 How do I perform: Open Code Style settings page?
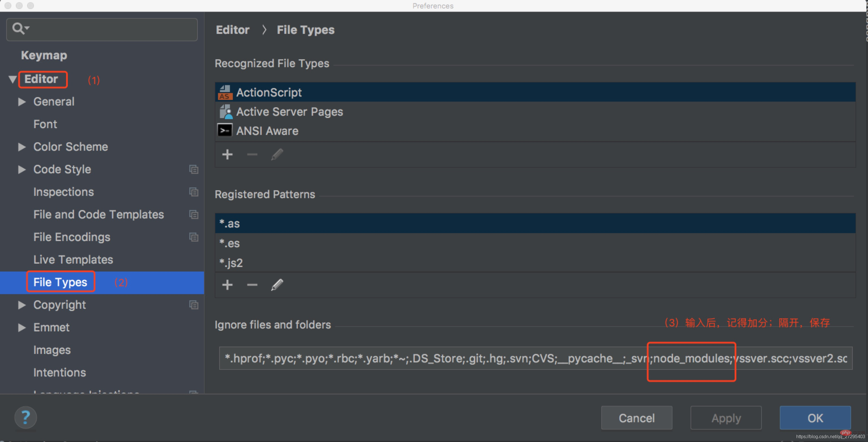coord(62,169)
